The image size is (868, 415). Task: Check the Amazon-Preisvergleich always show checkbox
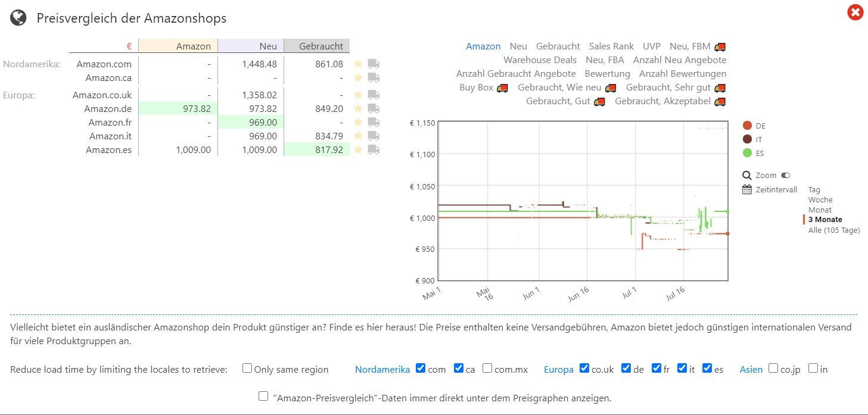click(x=263, y=396)
